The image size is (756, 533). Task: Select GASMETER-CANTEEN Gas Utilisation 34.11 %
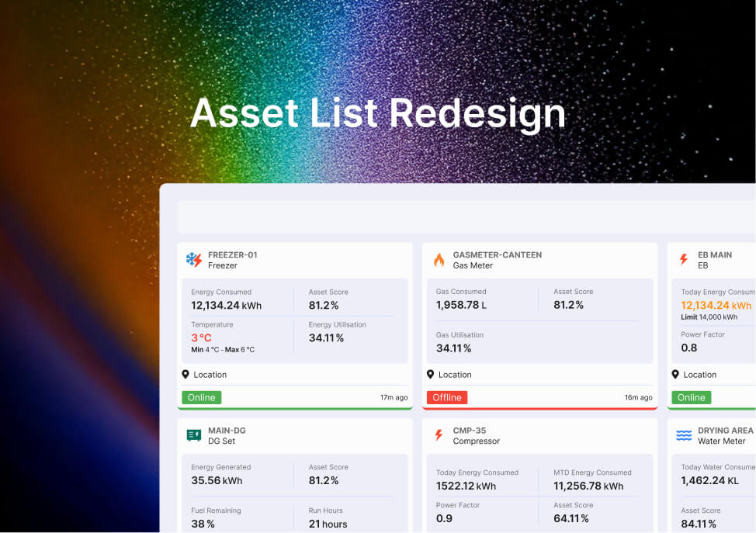point(453,348)
